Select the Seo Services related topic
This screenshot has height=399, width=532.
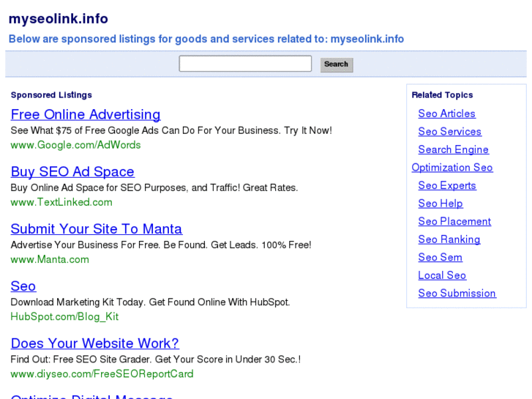(x=450, y=132)
